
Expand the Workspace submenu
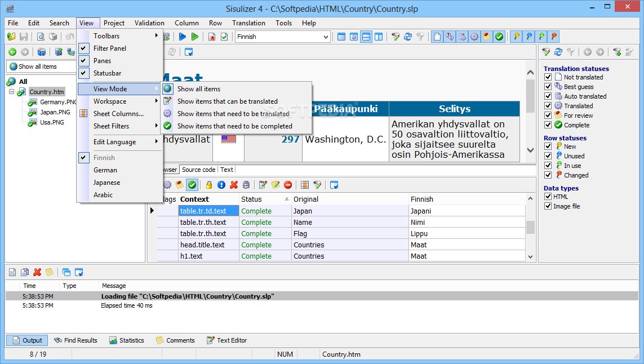point(119,101)
